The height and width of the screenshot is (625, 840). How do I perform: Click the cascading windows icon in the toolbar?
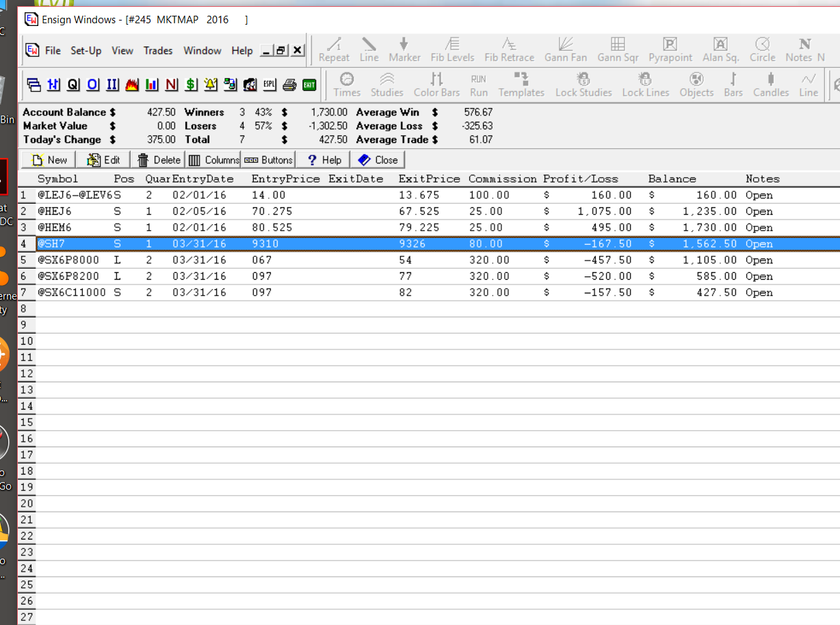click(34, 85)
